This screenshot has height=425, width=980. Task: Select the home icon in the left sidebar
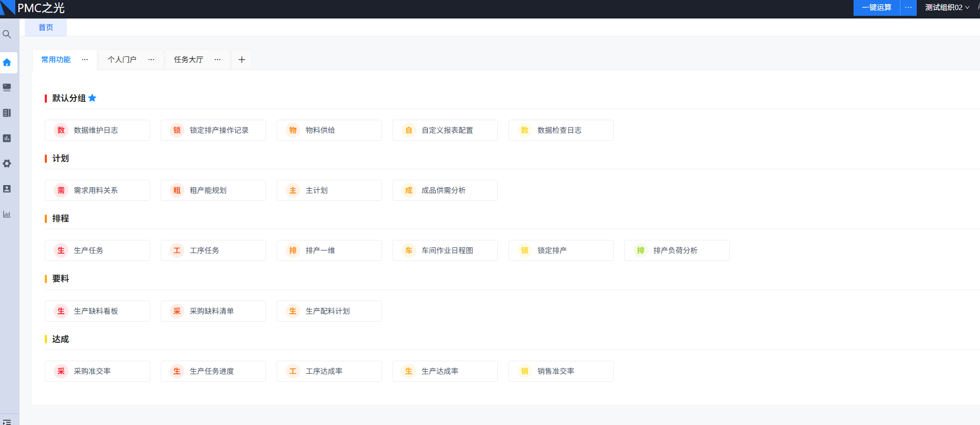(7, 62)
